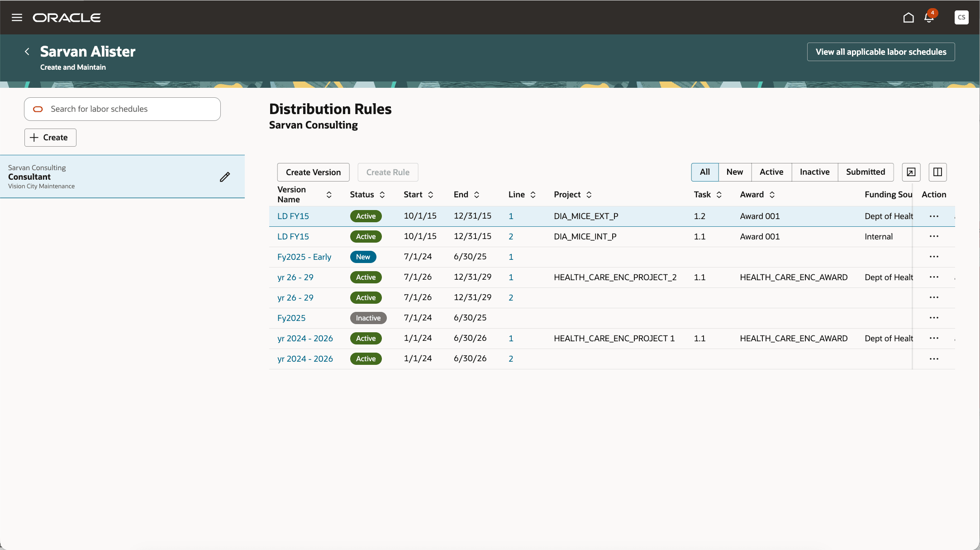The width and height of the screenshot is (980, 550).
Task: Focus the Search for labor schedules field
Action: (122, 109)
